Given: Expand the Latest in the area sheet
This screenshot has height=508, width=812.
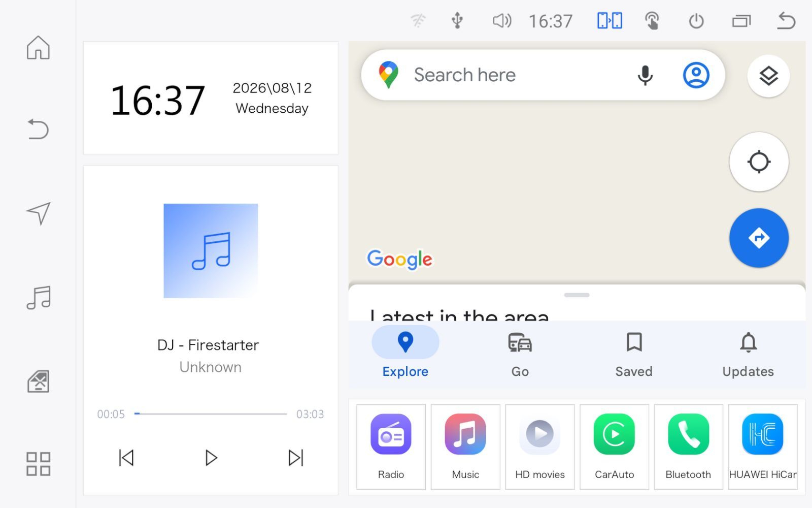Looking at the screenshot, I should [x=577, y=295].
